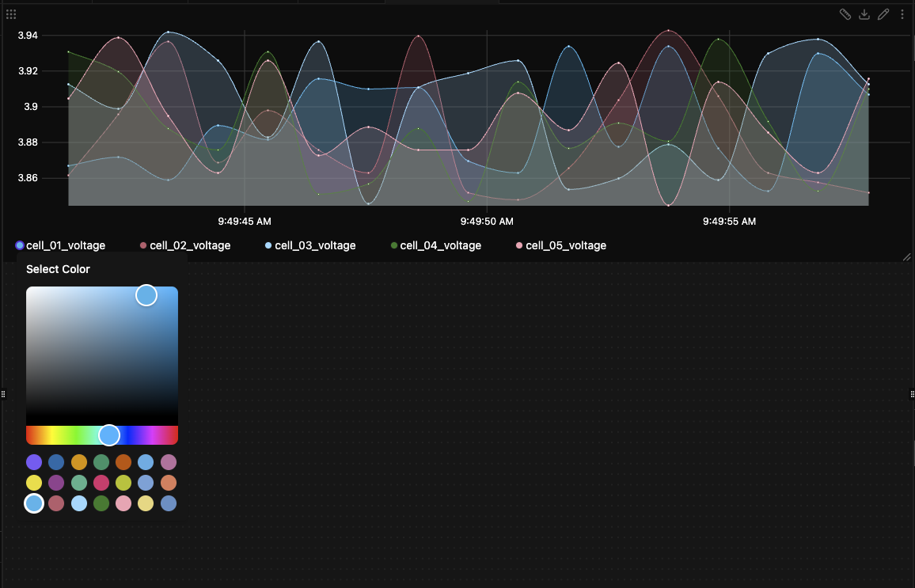Open the measure tool icon

click(x=845, y=14)
